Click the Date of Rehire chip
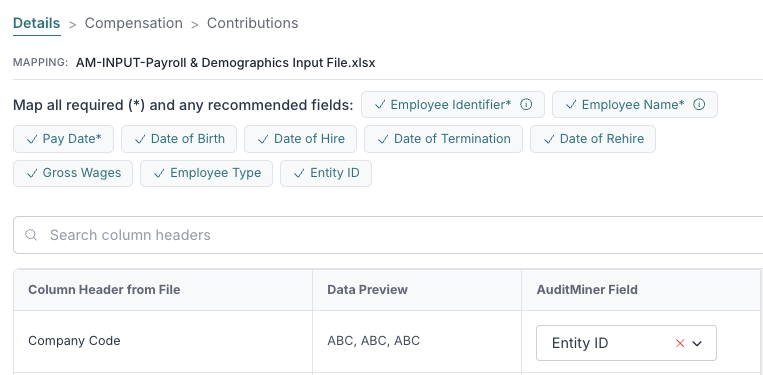This screenshot has height=375, width=763. point(593,139)
